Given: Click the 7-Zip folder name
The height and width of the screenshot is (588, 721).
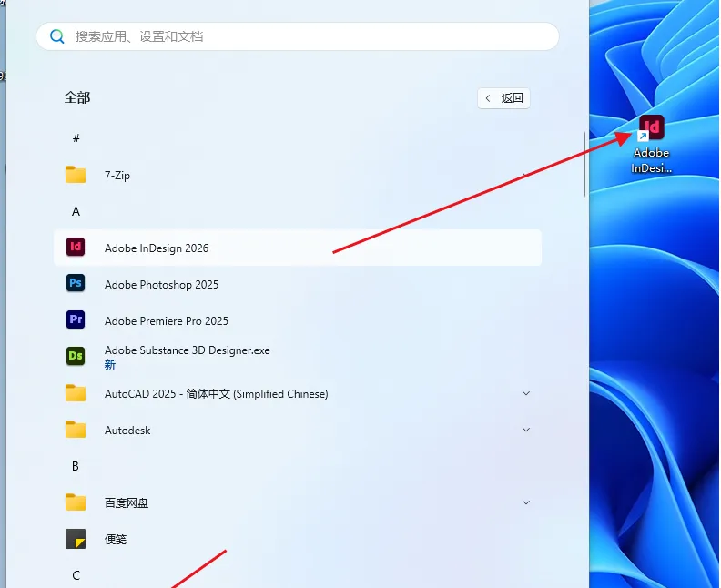Looking at the screenshot, I should coord(117,175).
